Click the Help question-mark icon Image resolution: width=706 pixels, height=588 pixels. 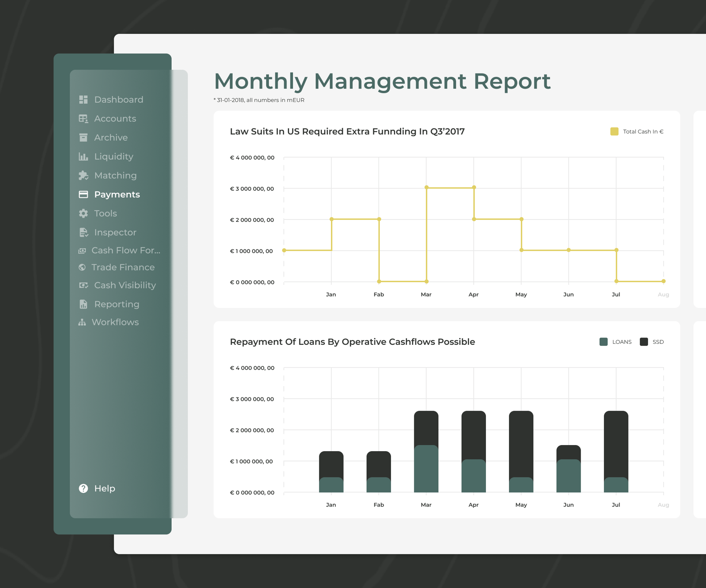[x=83, y=488]
